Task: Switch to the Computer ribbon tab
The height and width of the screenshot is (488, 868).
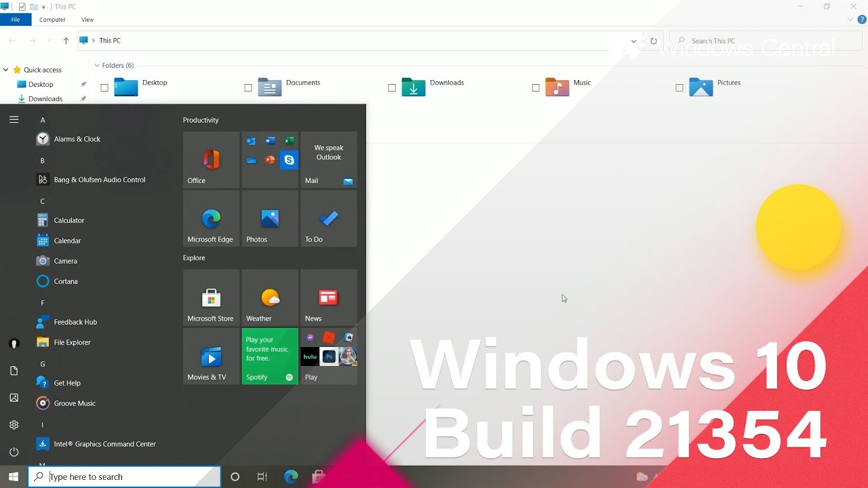Action: [x=52, y=20]
